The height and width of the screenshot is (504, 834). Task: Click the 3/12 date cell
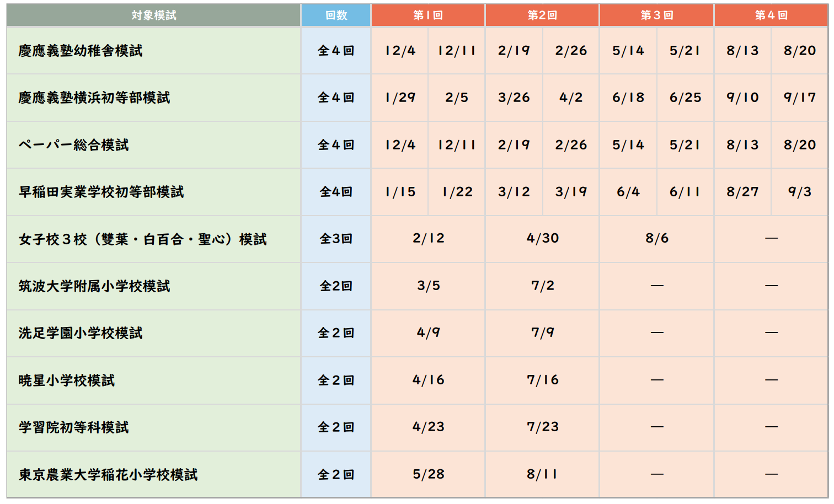514,192
